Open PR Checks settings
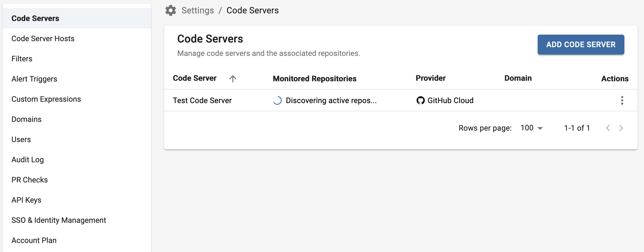Viewport: 644px width, 252px height. [x=77, y=180]
